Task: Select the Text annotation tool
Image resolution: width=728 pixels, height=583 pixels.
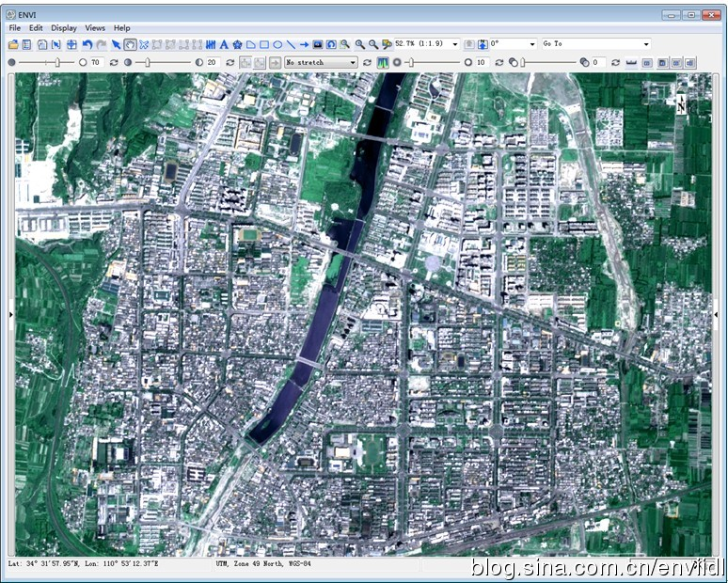Action: 224,44
